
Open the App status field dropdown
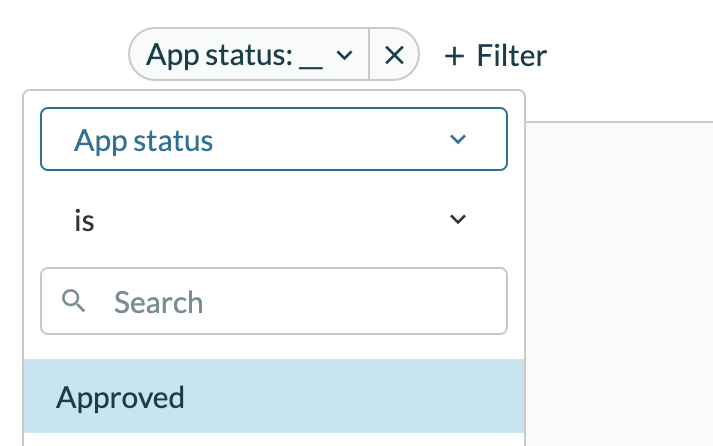[273, 139]
